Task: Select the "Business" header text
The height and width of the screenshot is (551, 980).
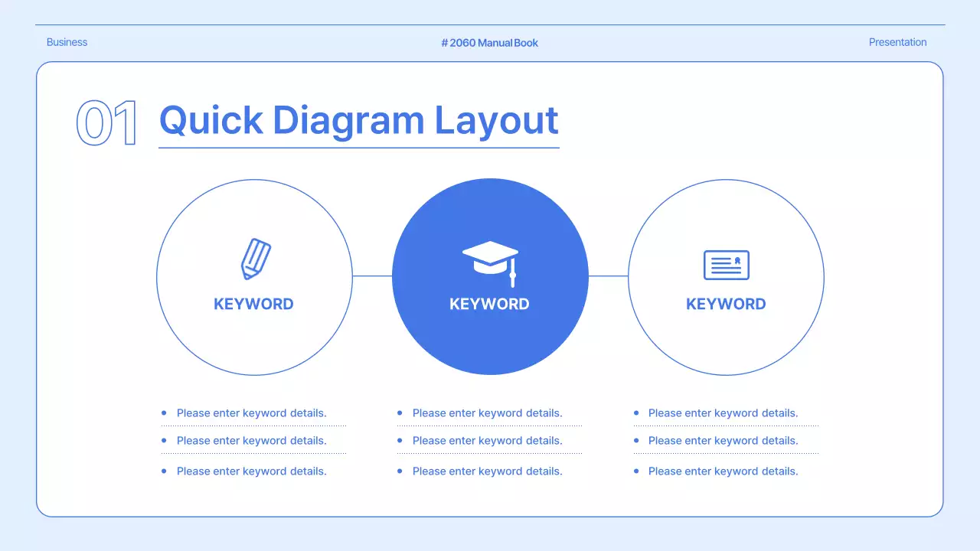Action: click(x=67, y=42)
